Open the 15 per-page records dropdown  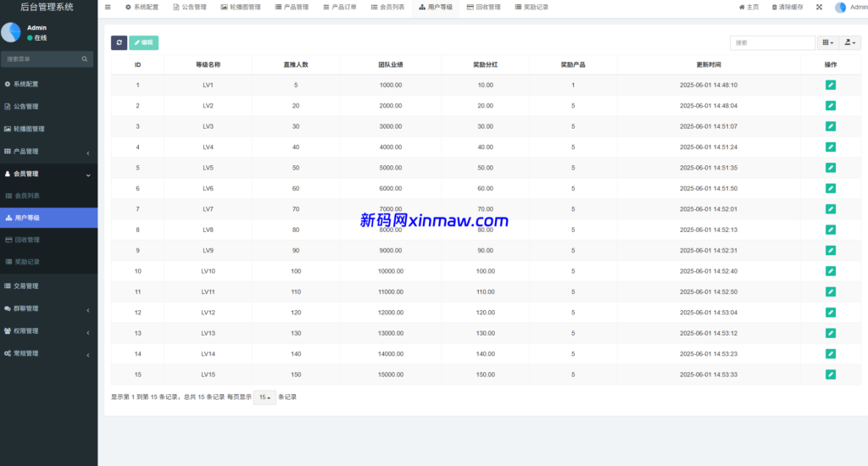[x=264, y=397]
